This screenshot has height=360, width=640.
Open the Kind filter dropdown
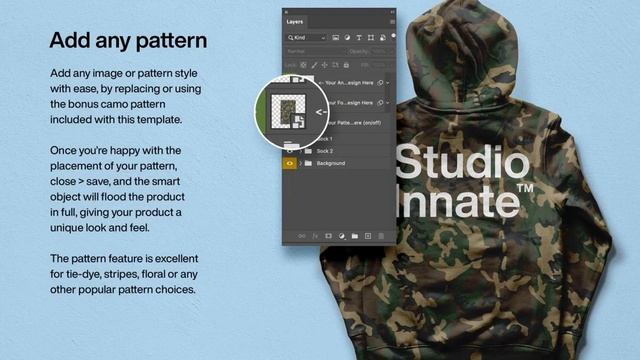point(307,38)
